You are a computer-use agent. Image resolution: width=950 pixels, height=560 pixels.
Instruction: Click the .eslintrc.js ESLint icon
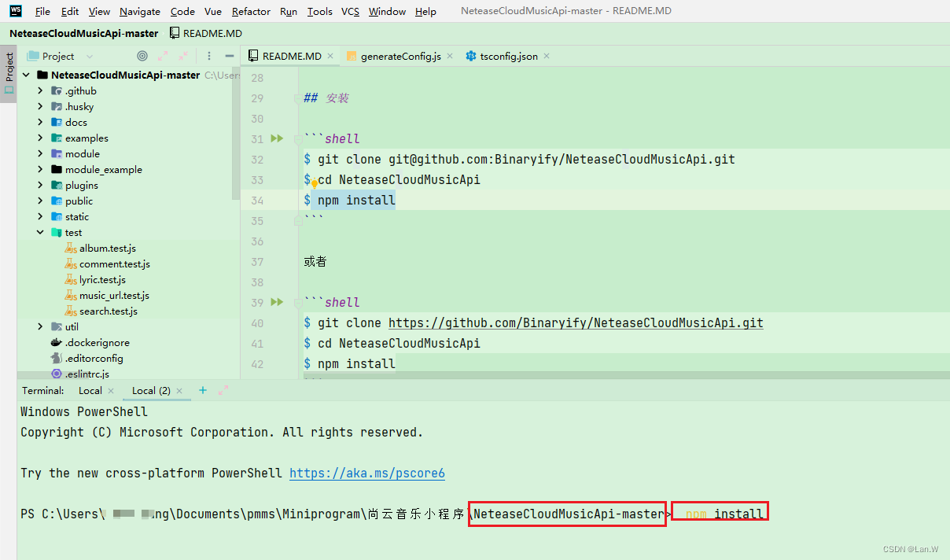tap(57, 374)
